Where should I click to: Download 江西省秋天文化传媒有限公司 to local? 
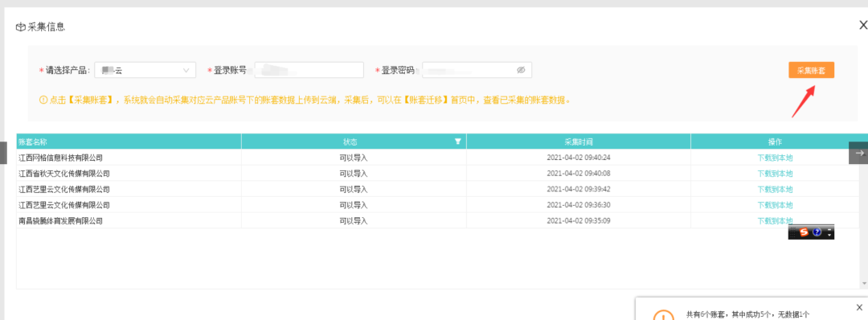point(775,174)
